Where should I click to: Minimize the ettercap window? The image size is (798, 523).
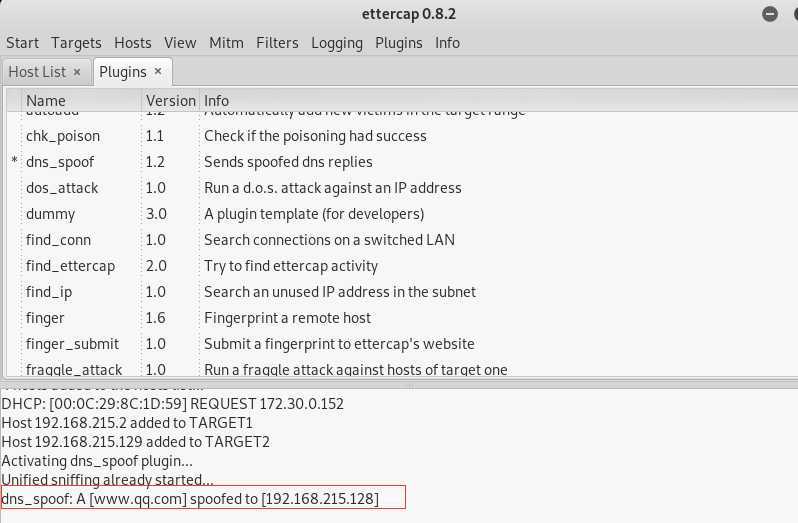(770, 14)
